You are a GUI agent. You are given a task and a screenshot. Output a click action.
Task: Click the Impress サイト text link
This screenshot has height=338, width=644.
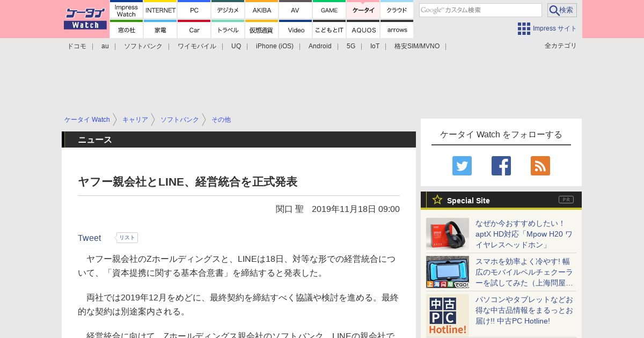(555, 28)
